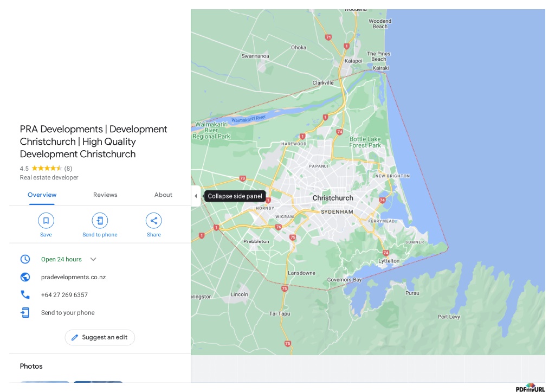
Task: Click the PAPANUI suburb label
Action: 319,166
